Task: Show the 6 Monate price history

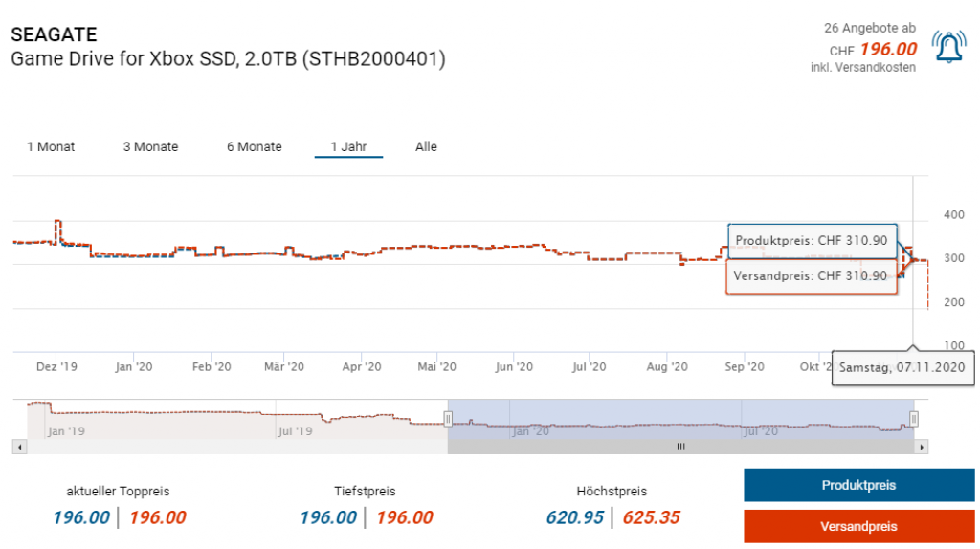Action: (x=254, y=146)
